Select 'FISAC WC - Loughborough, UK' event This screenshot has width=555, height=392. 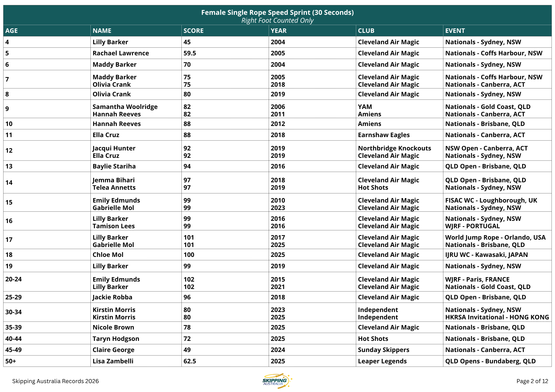click(x=491, y=200)
